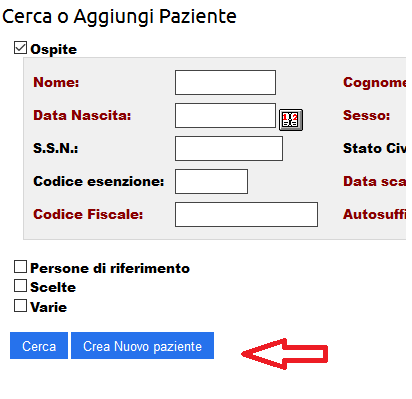Click the Data sca label

click(x=374, y=181)
